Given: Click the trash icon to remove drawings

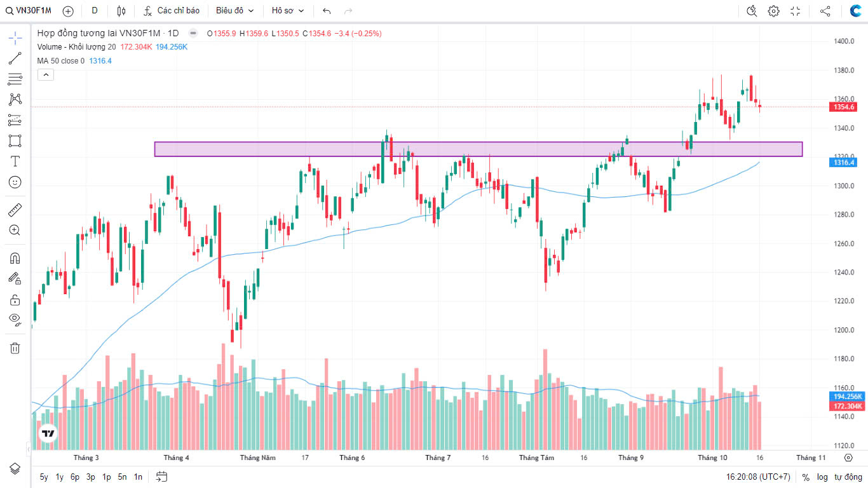Looking at the screenshot, I should pyautogui.click(x=15, y=348).
